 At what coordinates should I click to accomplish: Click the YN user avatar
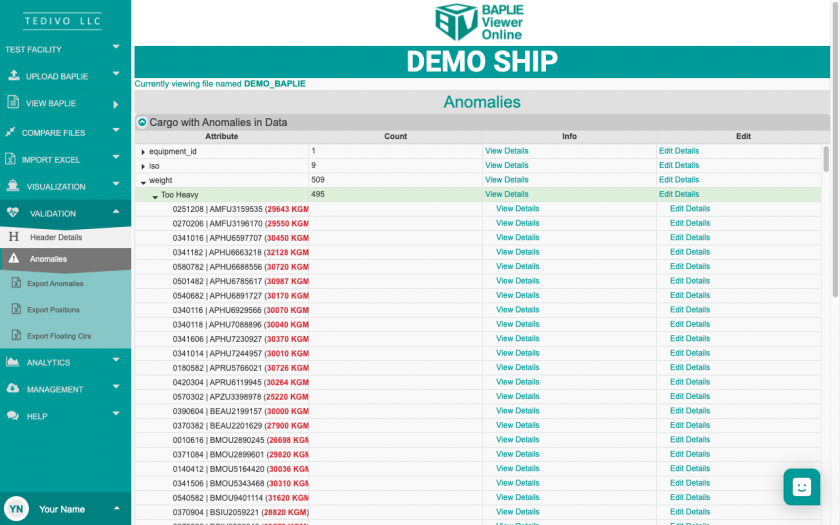click(x=16, y=508)
